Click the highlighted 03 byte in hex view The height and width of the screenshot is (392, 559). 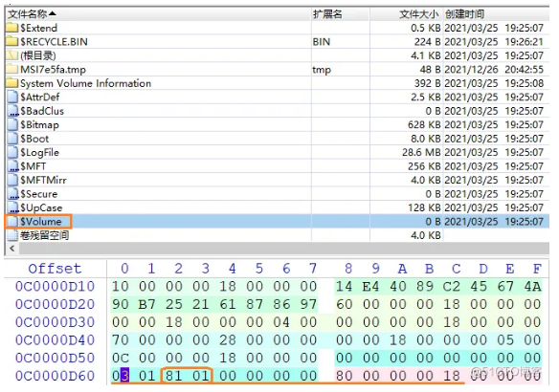[124, 376]
